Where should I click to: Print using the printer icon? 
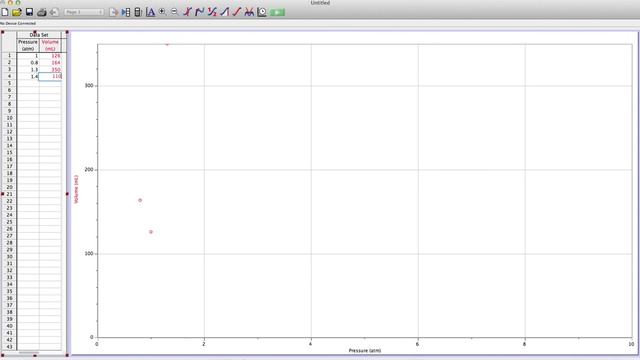tap(42, 12)
